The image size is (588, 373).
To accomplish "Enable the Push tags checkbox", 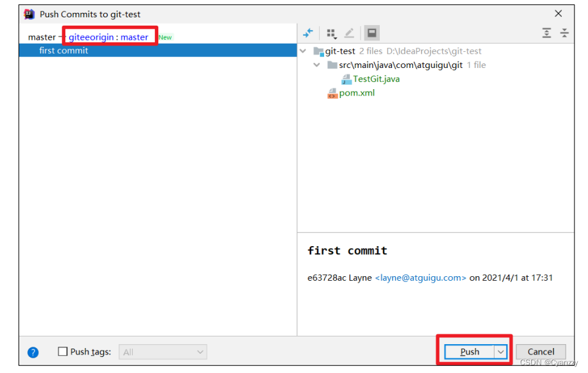I will [x=63, y=352].
